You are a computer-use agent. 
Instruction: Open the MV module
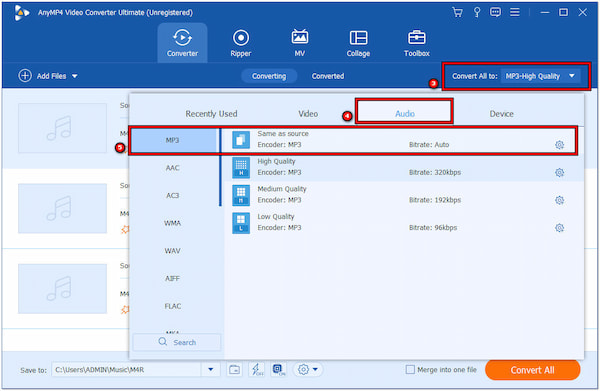coord(300,43)
